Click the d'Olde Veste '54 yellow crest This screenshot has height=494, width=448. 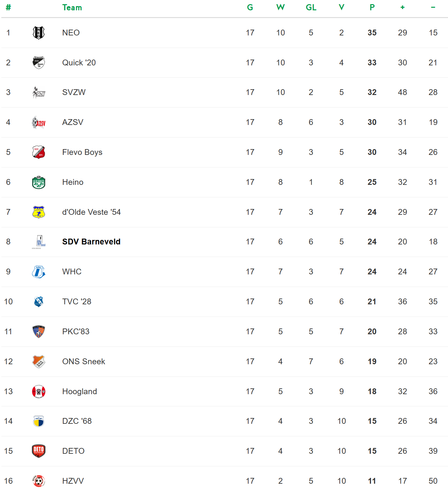39,212
